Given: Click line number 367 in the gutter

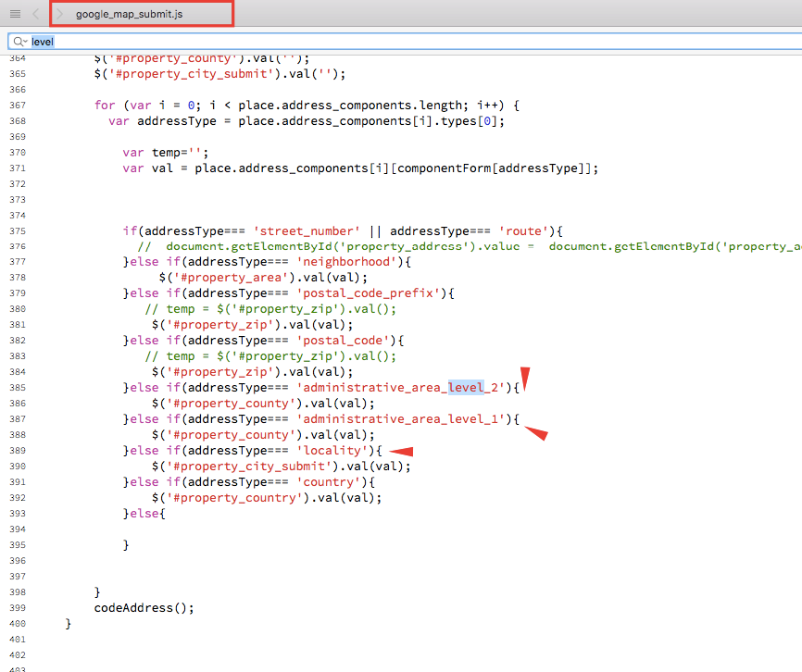Looking at the screenshot, I should (x=17, y=105).
